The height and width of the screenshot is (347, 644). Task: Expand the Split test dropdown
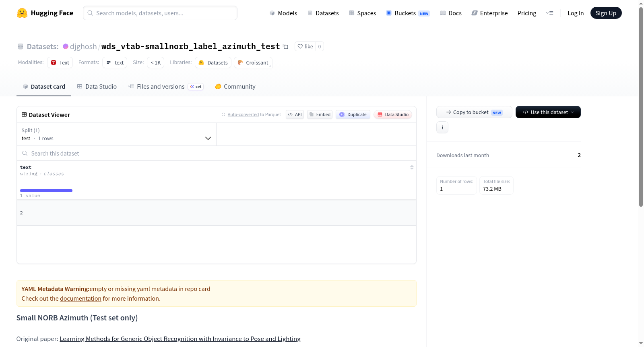point(116,134)
